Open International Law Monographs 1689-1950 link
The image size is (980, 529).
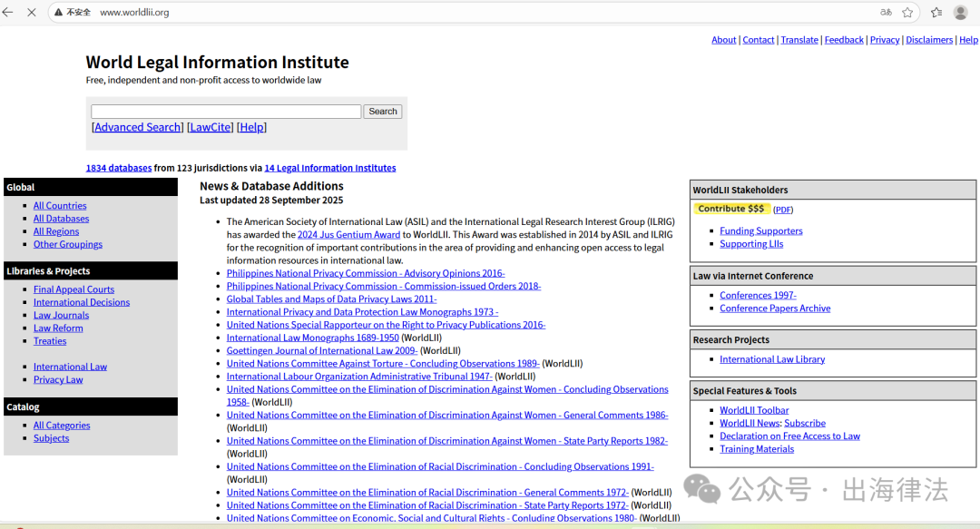click(x=312, y=338)
